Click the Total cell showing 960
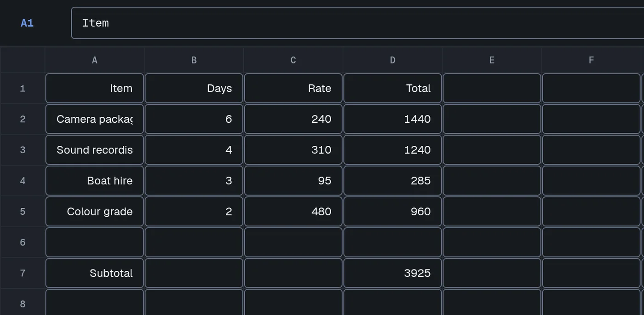644x315 pixels. click(393, 212)
